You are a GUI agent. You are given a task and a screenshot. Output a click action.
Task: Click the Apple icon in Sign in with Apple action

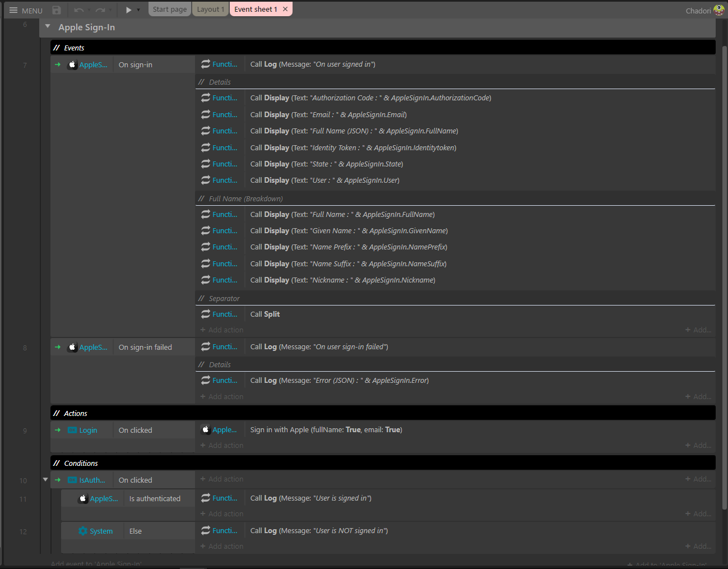pos(206,430)
